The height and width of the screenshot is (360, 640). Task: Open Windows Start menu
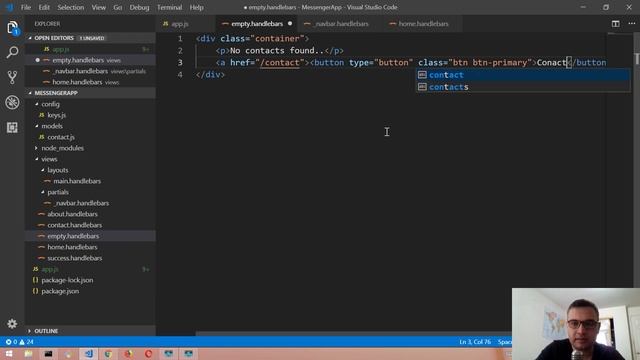point(9,353)
